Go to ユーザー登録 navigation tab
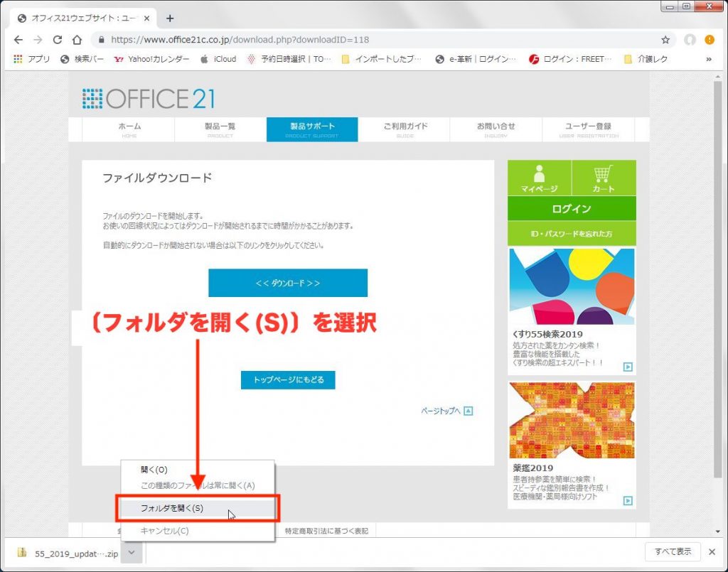The width and height of the screenshot is (728, 572). point(588,129)
